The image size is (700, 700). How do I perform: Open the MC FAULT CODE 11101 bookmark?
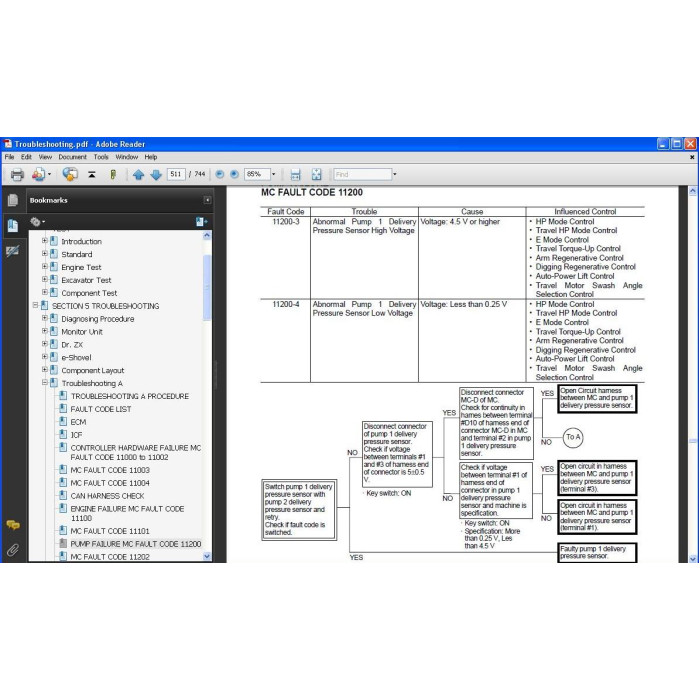pyautogui.click(x=110, y=531)
